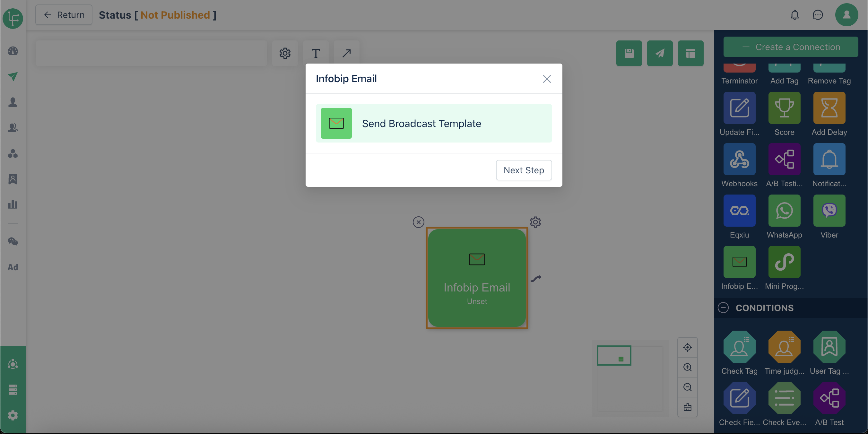Open the community sidebar icon at bottom

(x=13, y=364)
